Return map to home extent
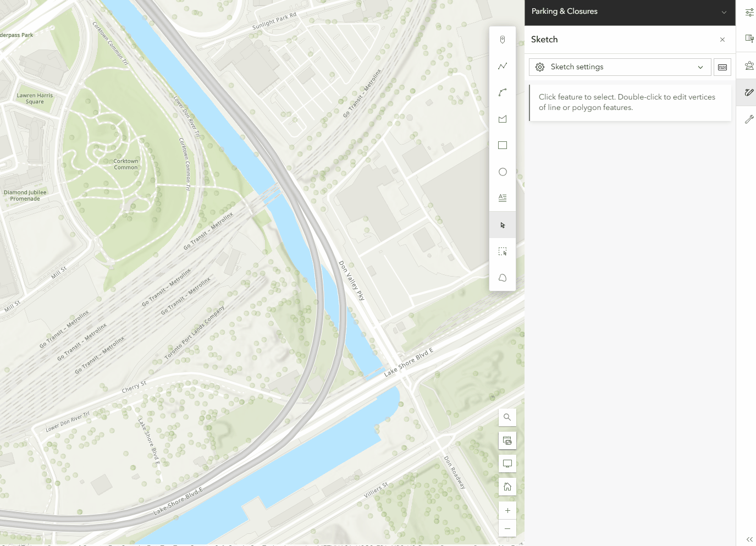The width and height of the screenshot is (756, 546). pyautogui.click(x=507, y=486)
